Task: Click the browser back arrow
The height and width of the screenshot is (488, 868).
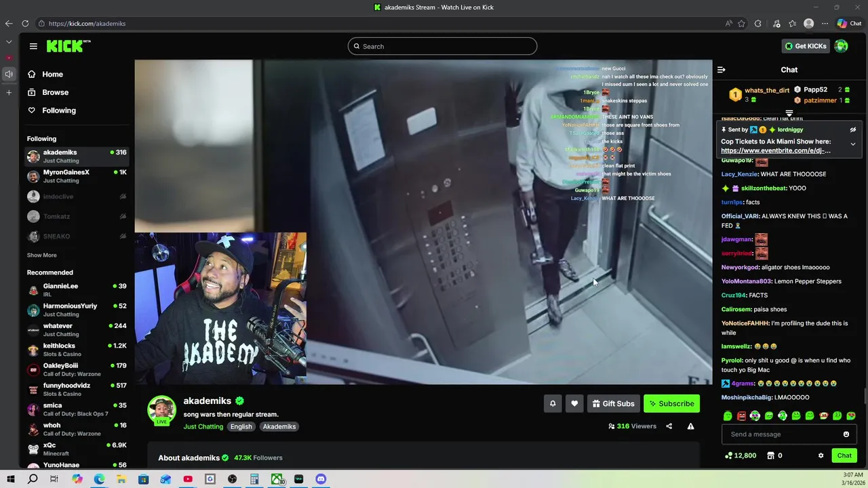Action: 9,24
